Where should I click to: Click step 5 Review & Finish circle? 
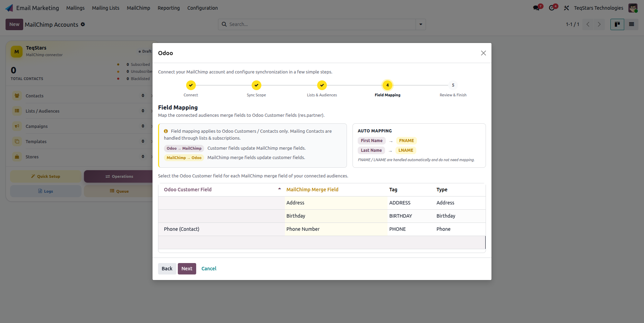[x=453, y=85]
